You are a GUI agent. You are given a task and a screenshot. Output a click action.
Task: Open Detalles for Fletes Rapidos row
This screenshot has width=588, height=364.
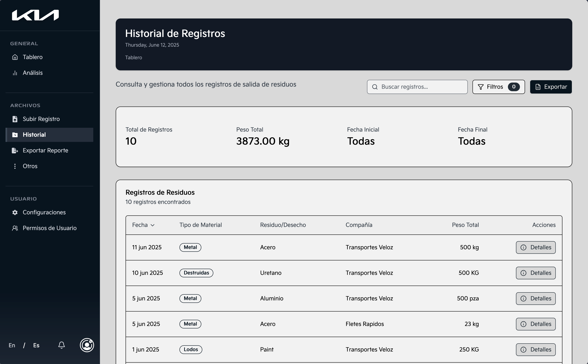point(535,324)
